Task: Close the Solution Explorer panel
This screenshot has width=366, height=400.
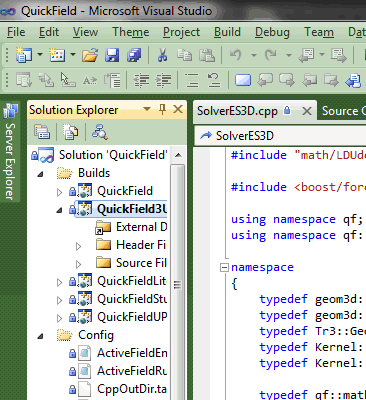Action: tap(178, 109)
